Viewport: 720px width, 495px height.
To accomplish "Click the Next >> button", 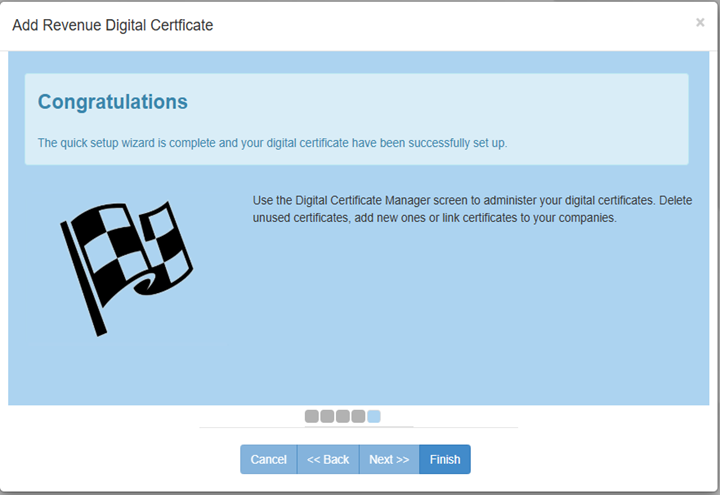I will (389, 459).
